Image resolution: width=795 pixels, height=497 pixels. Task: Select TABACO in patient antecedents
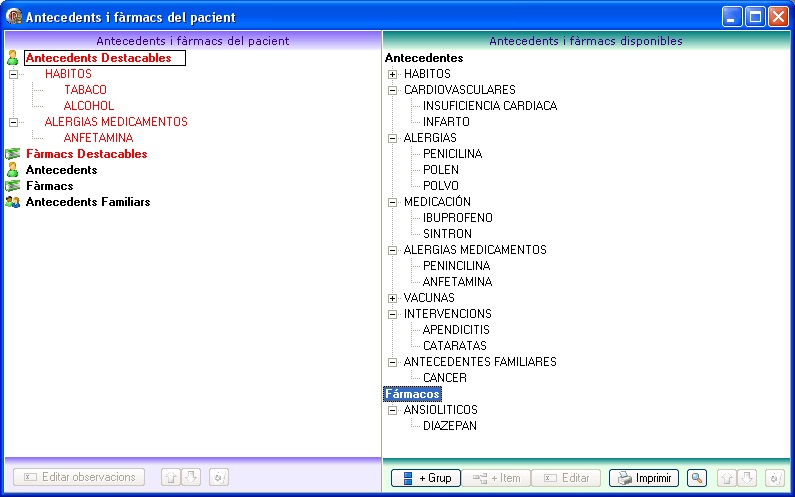(85, 90)
